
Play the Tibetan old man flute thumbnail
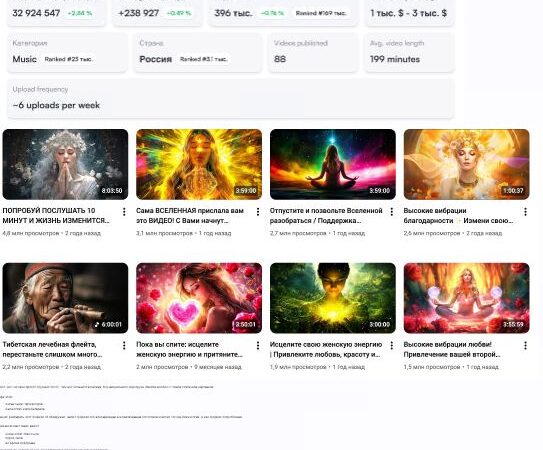pyautogui.click(x=65, y=298)
